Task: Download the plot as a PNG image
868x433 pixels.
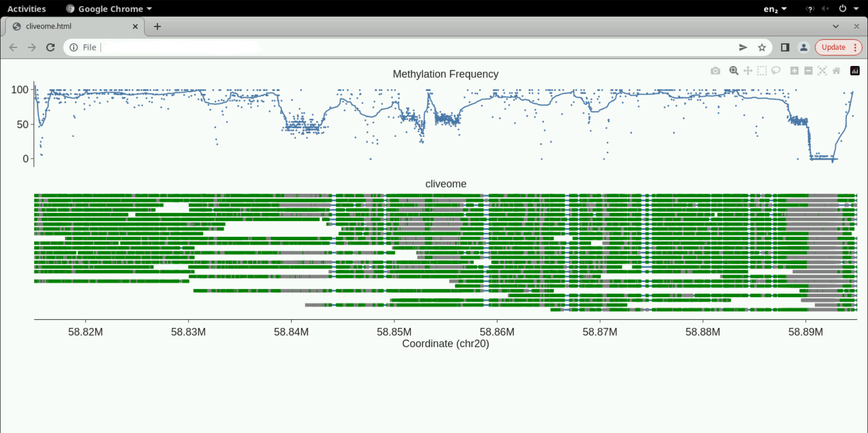Action: point(715,71)
